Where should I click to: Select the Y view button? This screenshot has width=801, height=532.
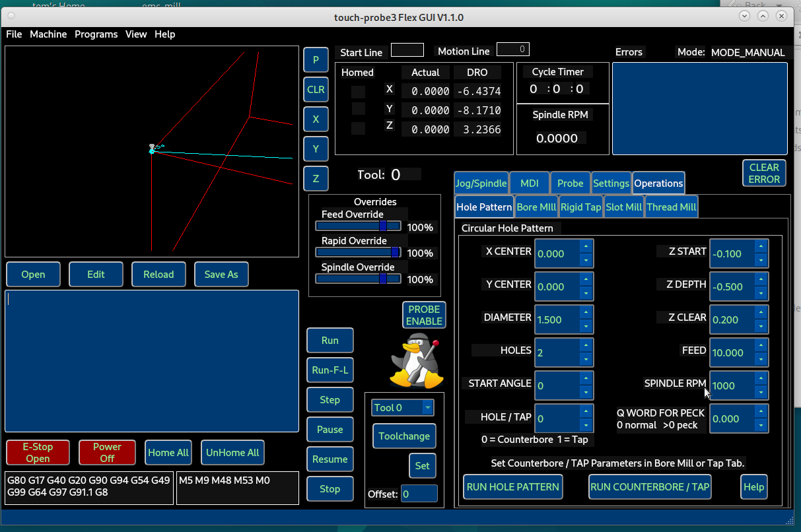(316, 149)
